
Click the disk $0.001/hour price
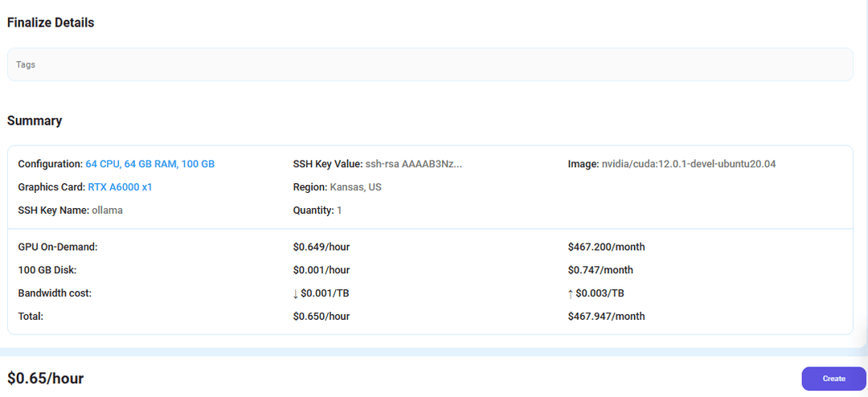click(x=321, y=270)
